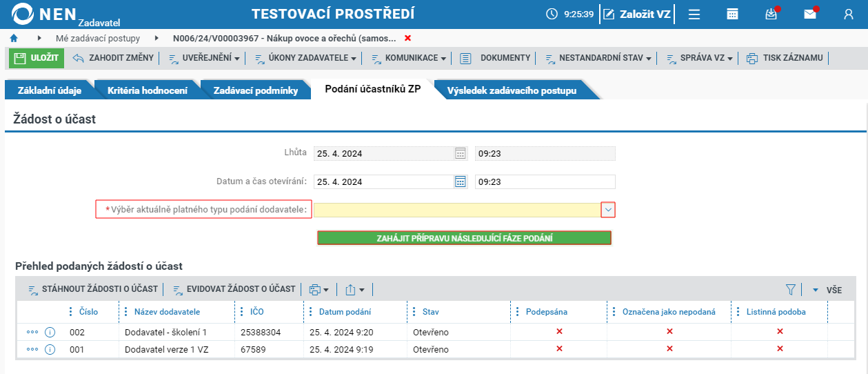Open the mail envelope icon
The height and width of the screenshot is (374, 868).
pyautogui.click(x=810, y=14)
